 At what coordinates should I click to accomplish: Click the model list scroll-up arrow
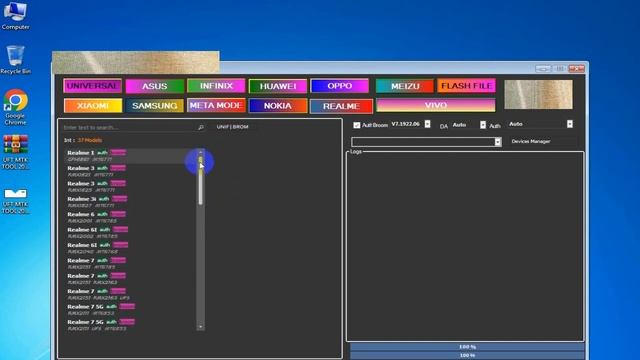200,152
